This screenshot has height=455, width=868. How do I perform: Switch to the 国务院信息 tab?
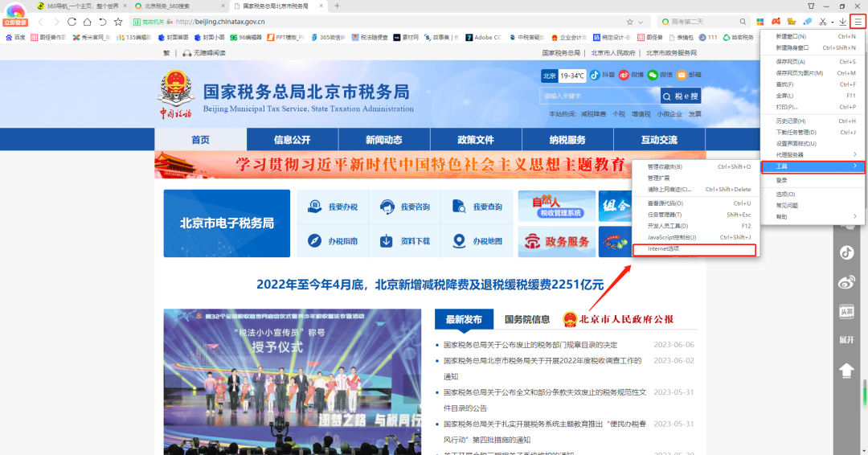coord(526,319)
